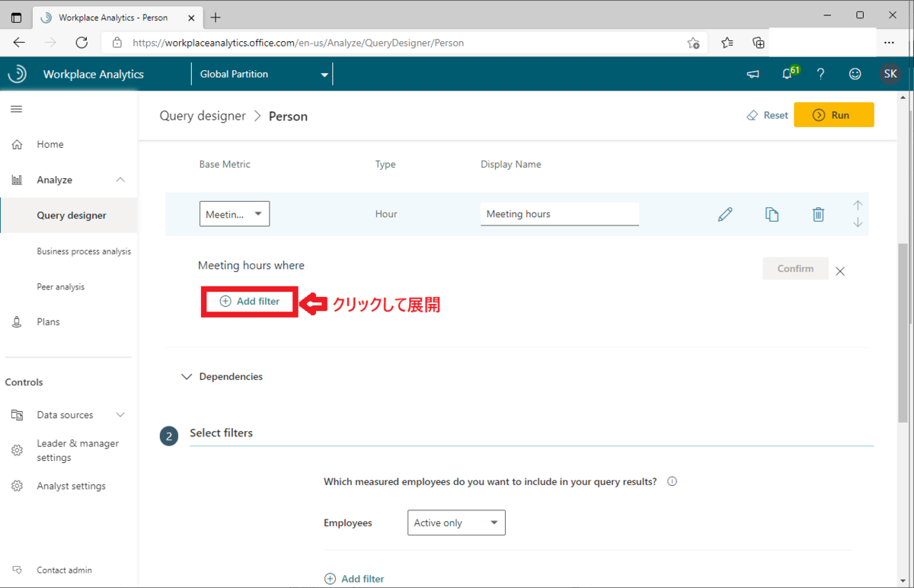Screen dimensions: 914x588
Task: Delete the Meeting hours metric trash icon
Action: point(818,215)
